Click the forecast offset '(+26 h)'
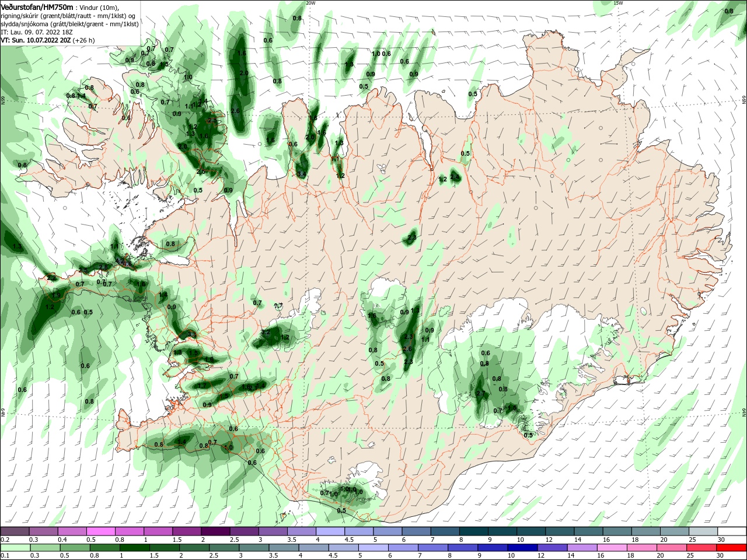 click(84, 40)
